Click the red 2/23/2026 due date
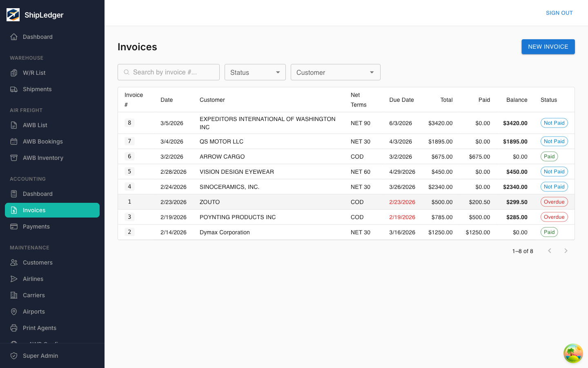This screenshot has width=588, height=368. click(x=402, y=202)
